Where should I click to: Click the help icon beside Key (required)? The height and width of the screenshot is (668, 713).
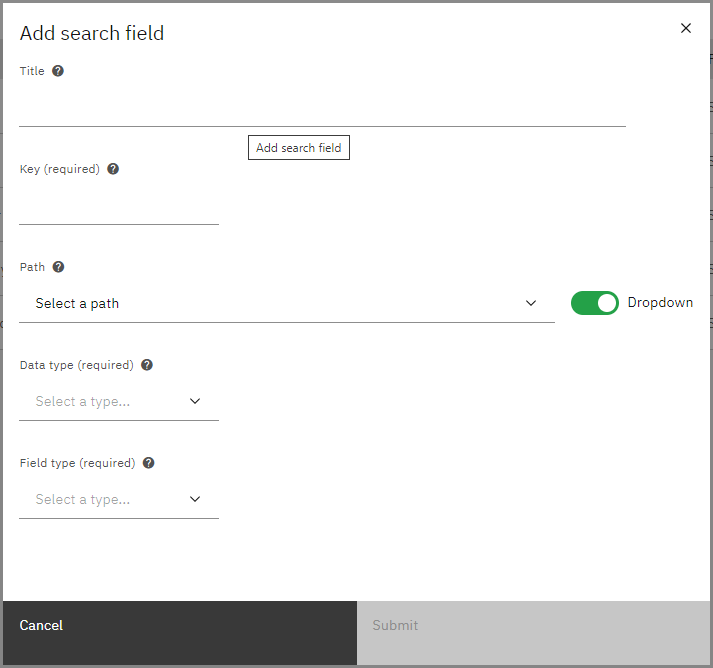(113, 169)
